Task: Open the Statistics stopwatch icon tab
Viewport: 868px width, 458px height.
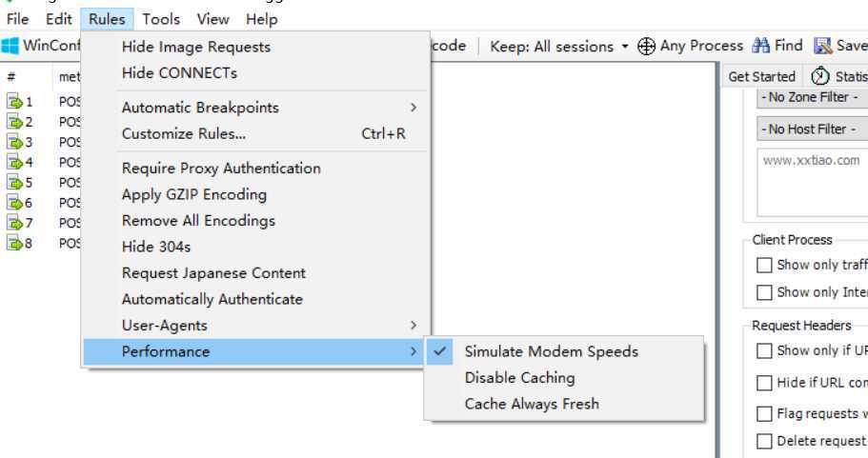Action: [820, 76]
